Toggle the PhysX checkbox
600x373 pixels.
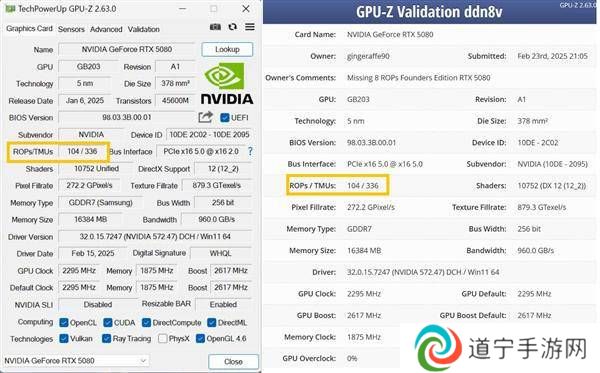tap(163, 339)
